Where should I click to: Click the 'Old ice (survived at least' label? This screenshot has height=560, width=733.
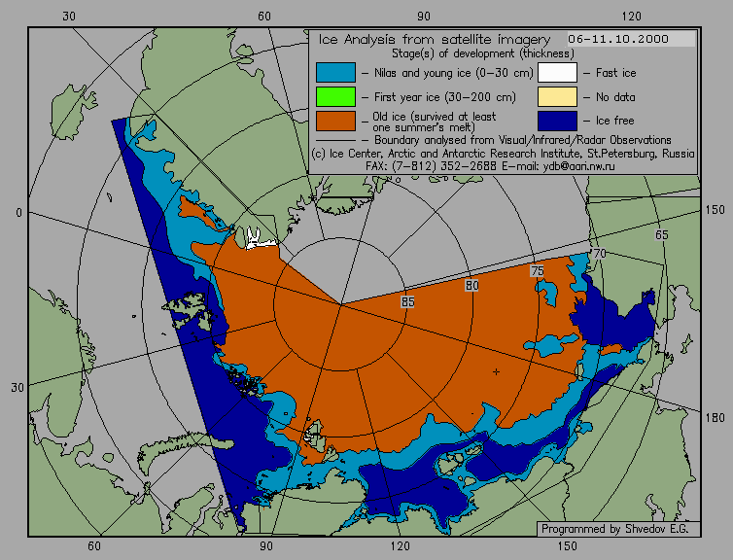pos(435,117)
